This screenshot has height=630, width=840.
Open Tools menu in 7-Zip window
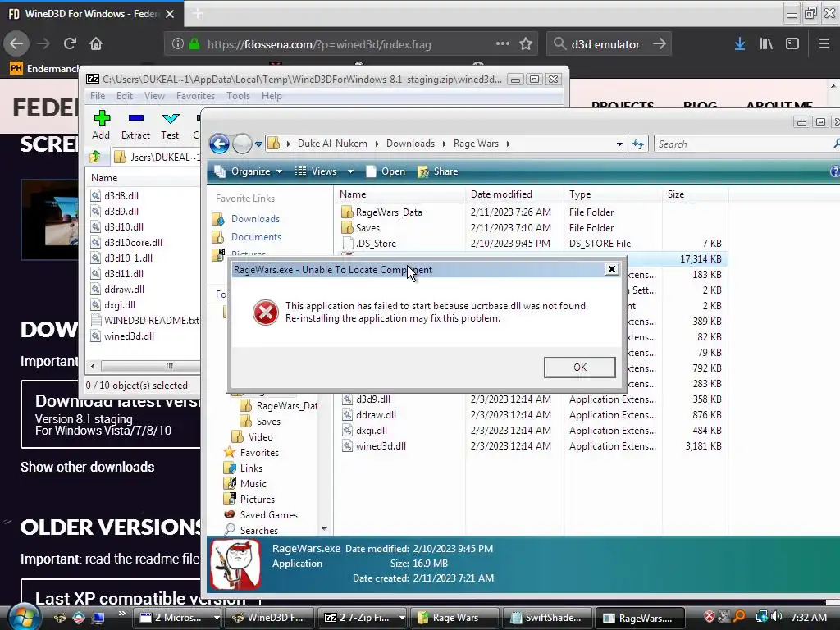click(x=238, y=96)
